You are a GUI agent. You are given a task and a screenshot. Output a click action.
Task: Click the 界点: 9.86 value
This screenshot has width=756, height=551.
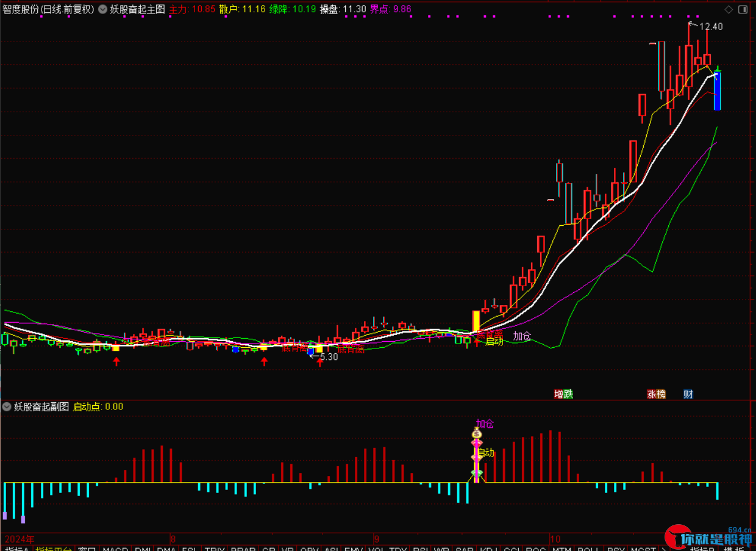[391, 9]
